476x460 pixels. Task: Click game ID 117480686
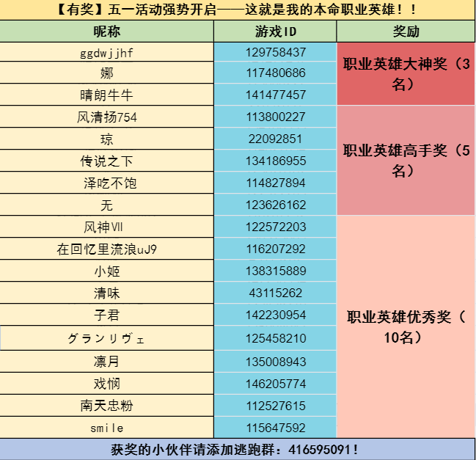pyautogui.click(x=275, y=73)
